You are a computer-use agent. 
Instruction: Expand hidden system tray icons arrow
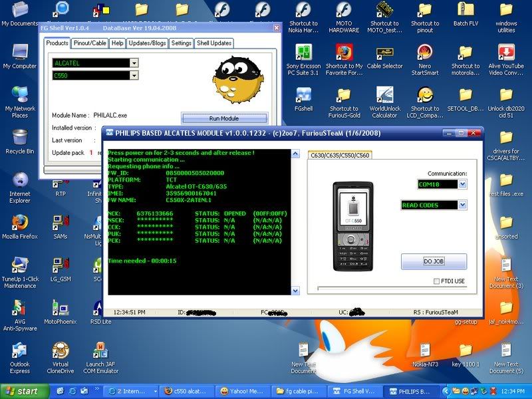coord(446,391)
